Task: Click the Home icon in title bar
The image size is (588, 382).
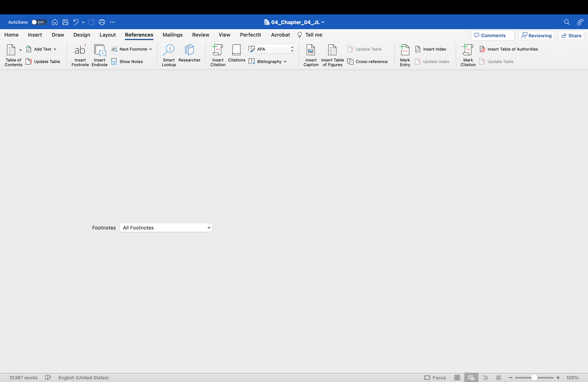Action: coord(55,22)
